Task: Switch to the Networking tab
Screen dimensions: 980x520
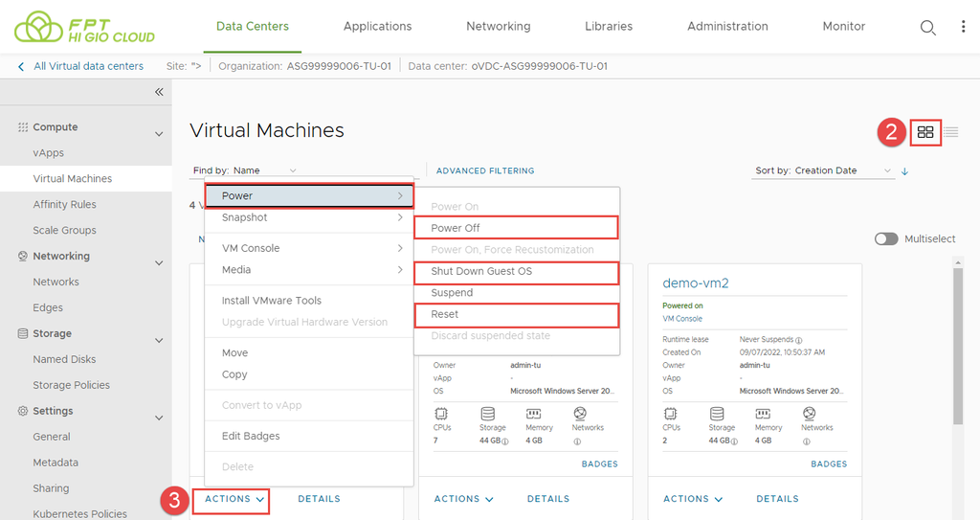Action: click(498, 27)
